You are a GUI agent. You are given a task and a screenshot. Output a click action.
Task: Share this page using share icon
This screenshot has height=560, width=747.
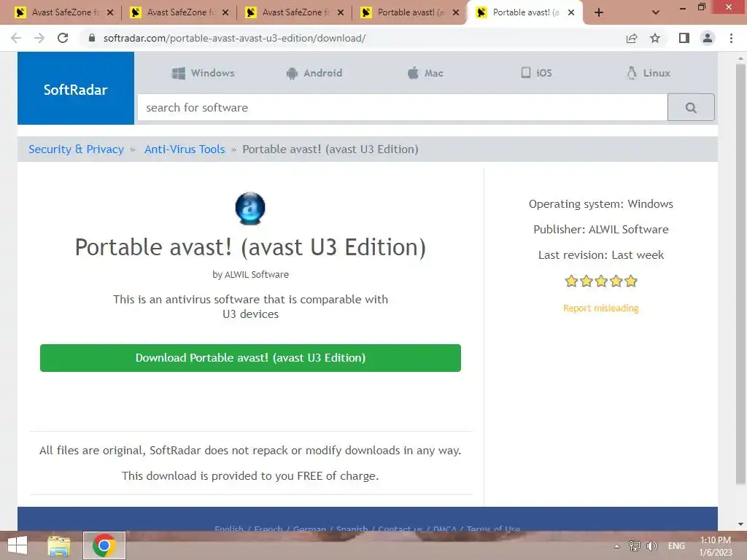pos(632,38)
